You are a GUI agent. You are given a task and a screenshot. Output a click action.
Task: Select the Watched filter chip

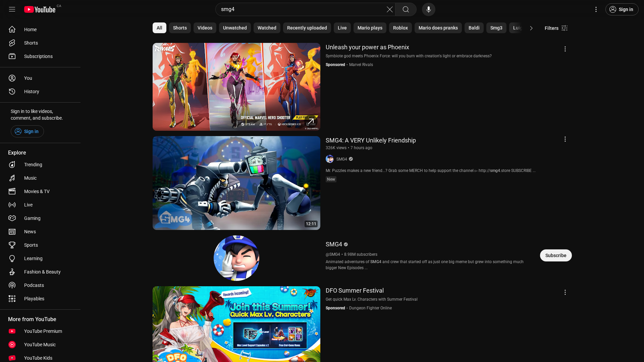tap(267, 28)
